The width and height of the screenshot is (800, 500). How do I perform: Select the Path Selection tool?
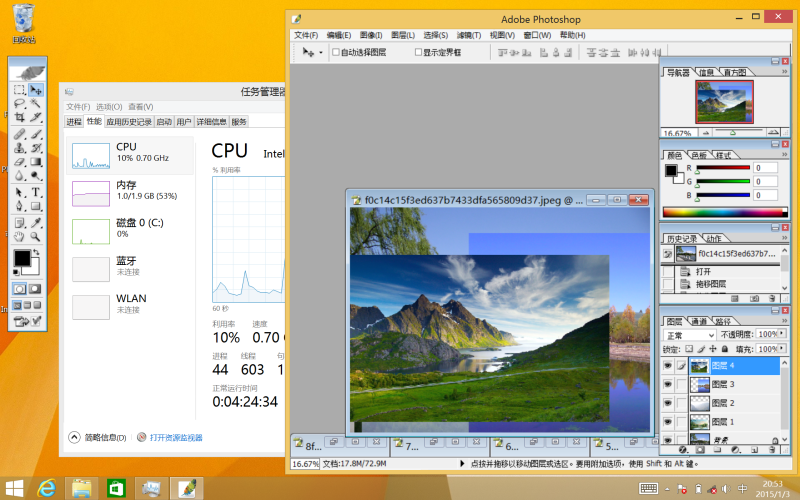pyautogui.click(x=19, y=192)
